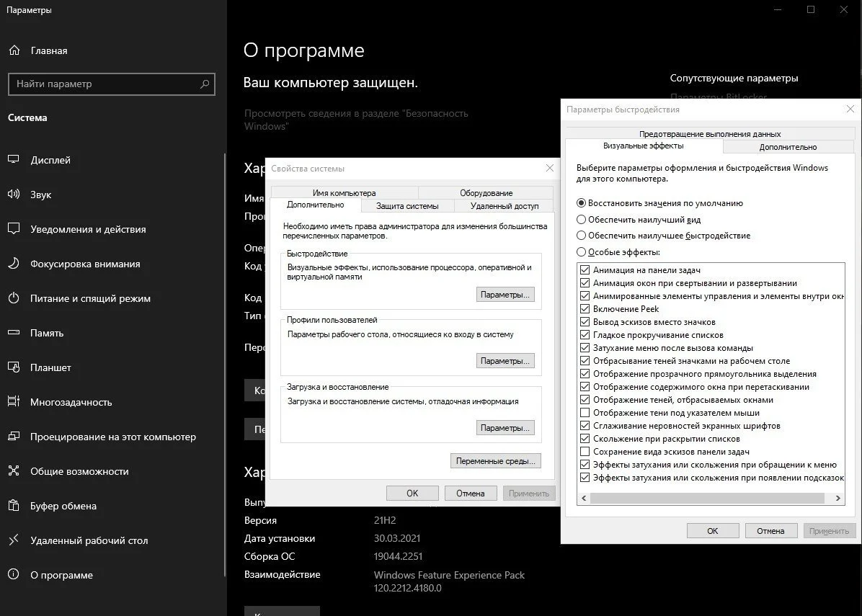Toggle Включение Peek checkbox
This screenshot has width=862, height=616.
pos(585,309)
